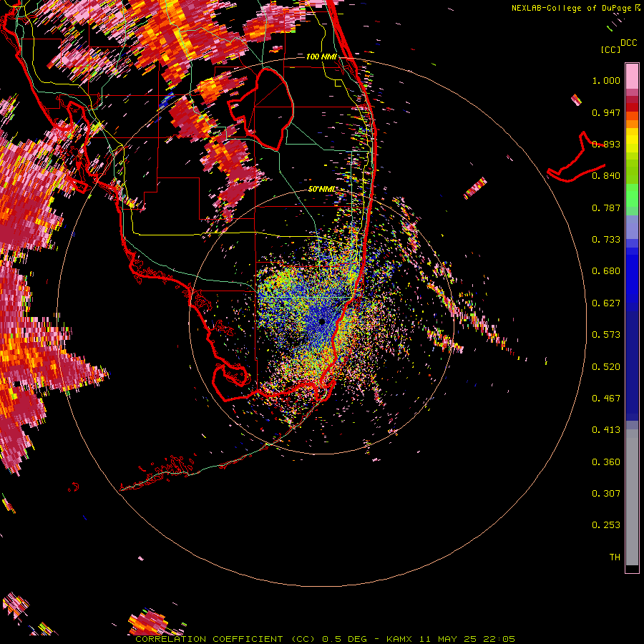Screen dimensions: 644x644
Task: Click the DCC label above the color scale
Action: click(x=628, y=43)
